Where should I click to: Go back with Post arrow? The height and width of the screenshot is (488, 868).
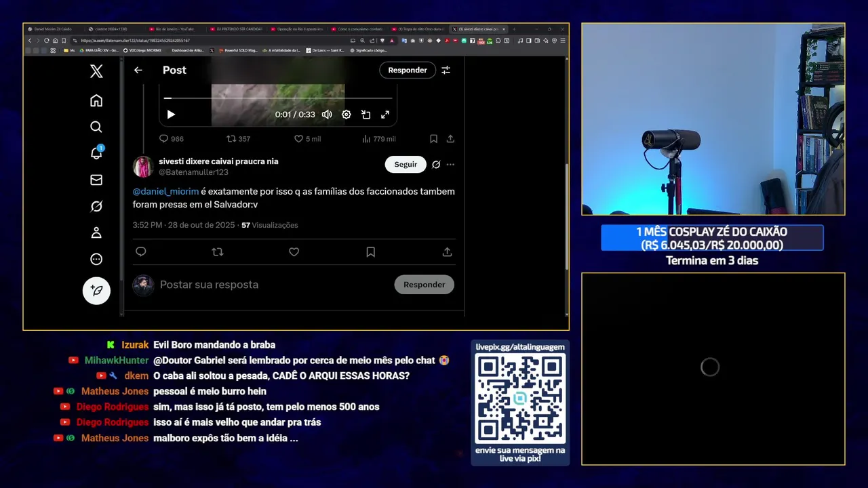(138, 70)
